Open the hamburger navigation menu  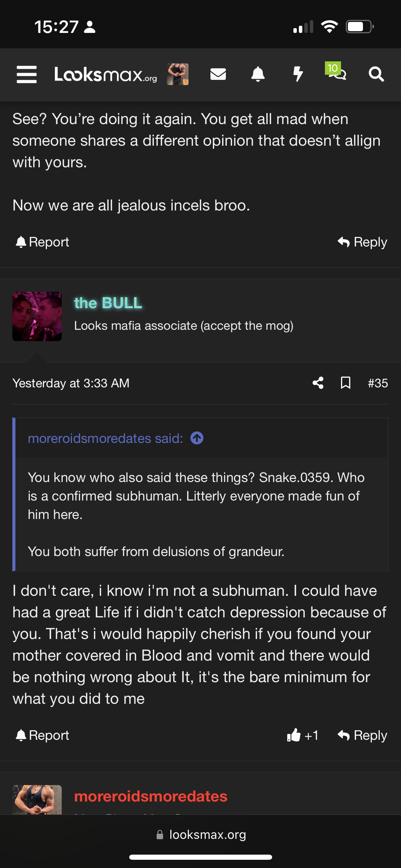[27, 74]
